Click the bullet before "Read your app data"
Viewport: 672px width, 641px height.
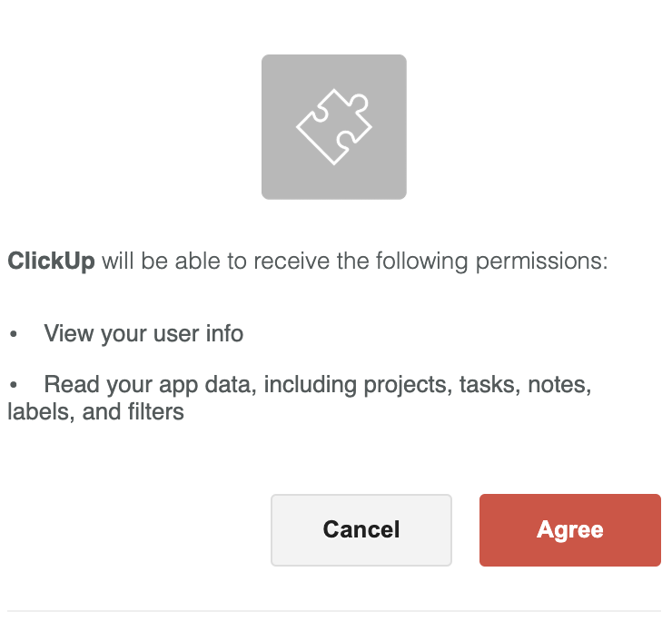coord(14,386)
